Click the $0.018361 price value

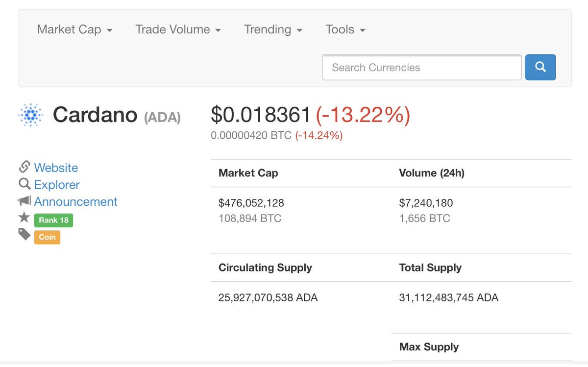pyautogui.click(x=261, y=115)
